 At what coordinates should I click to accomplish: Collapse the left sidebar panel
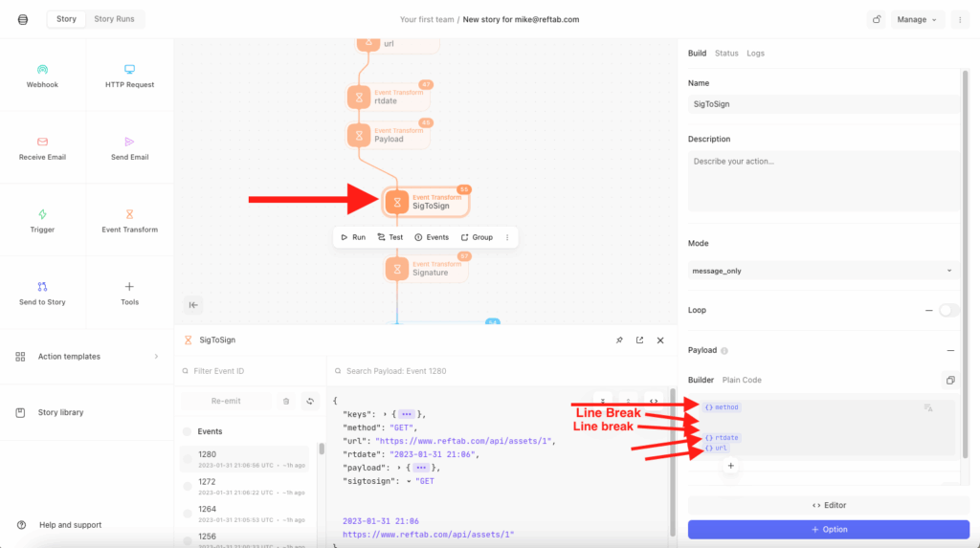(193, 305)
